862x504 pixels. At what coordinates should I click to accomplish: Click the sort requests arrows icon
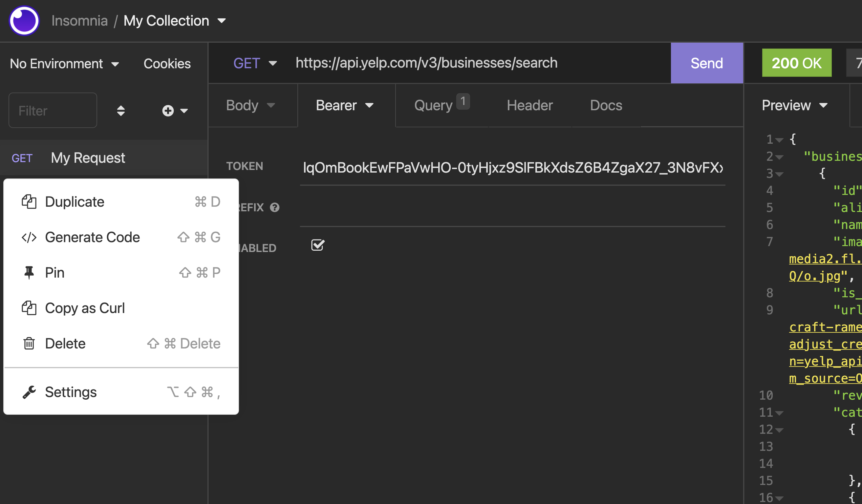[x=121, y=111]
